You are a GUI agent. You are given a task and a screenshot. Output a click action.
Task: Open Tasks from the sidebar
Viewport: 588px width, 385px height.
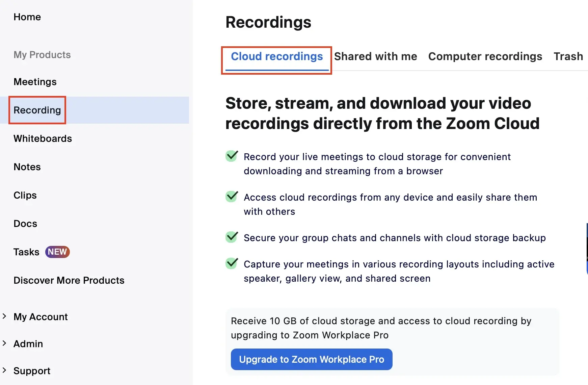click(x=26, y=252)
